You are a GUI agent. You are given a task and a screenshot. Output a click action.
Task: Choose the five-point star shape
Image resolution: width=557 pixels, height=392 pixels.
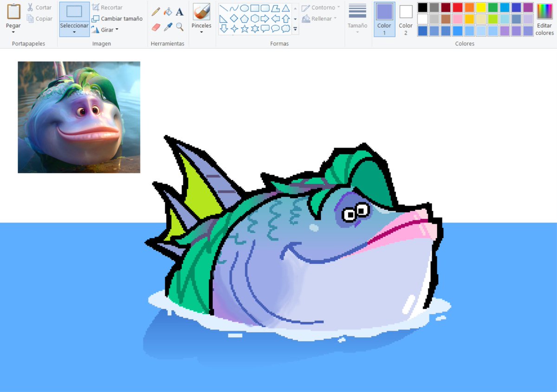click(244, 29)
